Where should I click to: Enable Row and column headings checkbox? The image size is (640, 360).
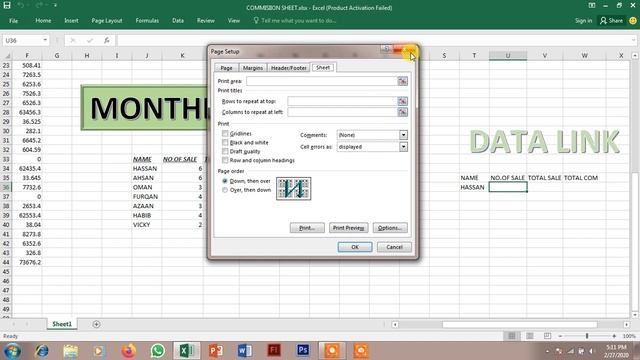(x=225, y=160)
